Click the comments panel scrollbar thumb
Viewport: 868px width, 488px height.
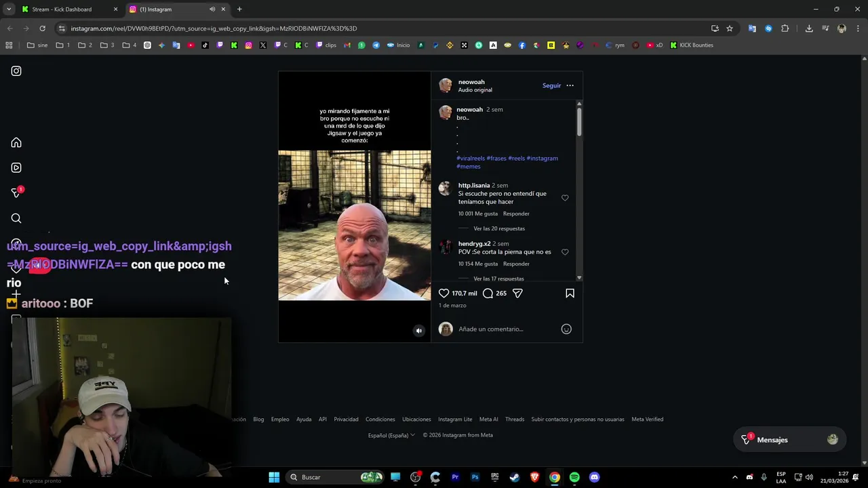tap(579, 121)
